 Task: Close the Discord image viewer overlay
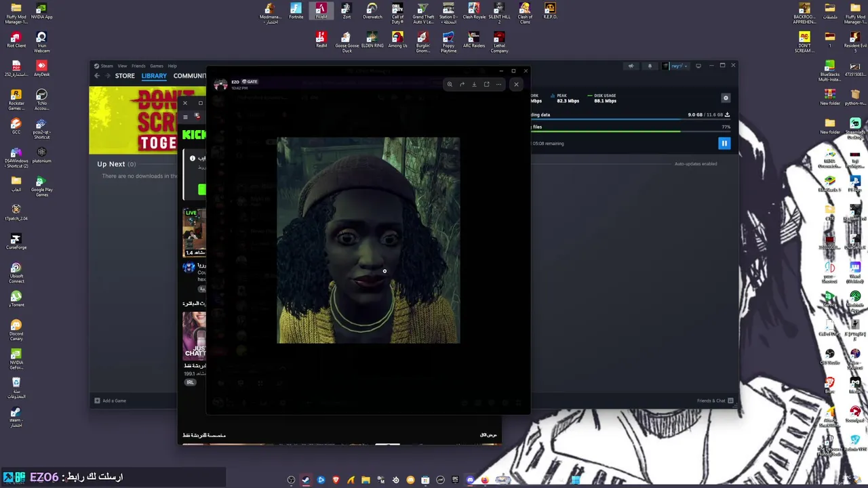516,84
